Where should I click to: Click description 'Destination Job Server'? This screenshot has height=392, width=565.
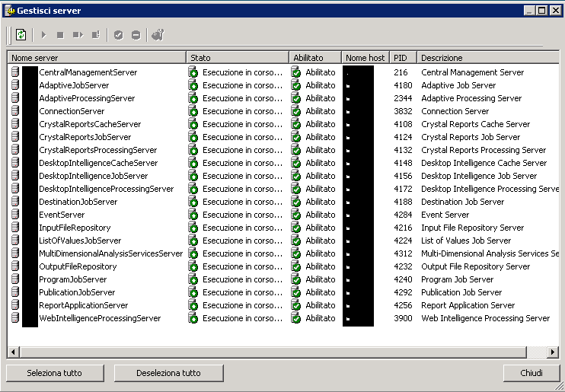click(x=463, y=202)
